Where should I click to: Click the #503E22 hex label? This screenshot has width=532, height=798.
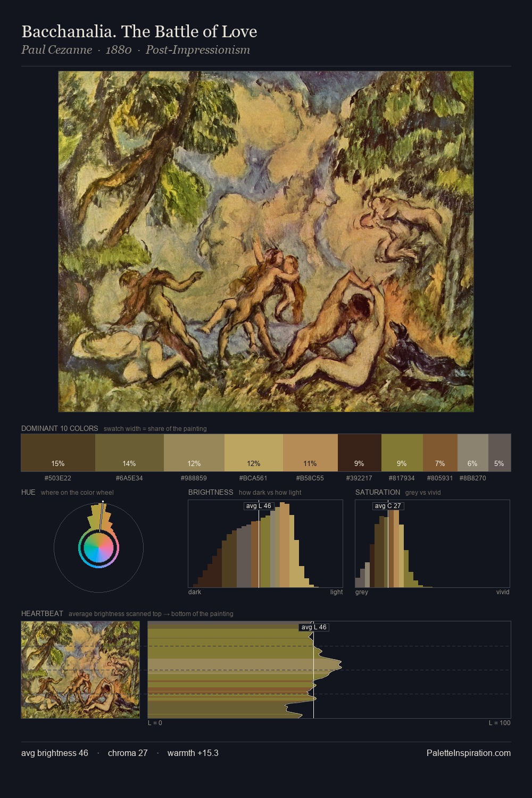point(58,478)
